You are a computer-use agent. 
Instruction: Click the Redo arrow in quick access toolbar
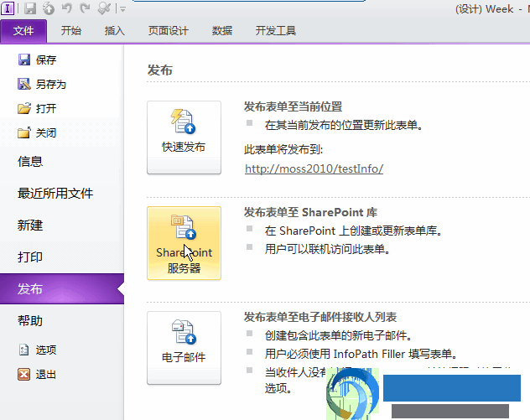click(x=85, y=8)
